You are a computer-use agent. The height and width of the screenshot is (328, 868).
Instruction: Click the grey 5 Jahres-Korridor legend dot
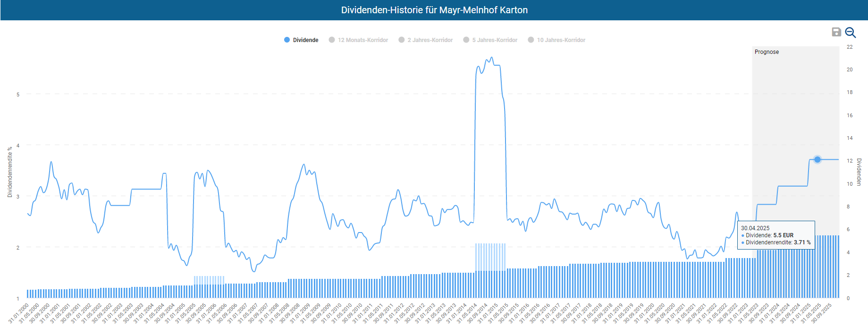466,40
